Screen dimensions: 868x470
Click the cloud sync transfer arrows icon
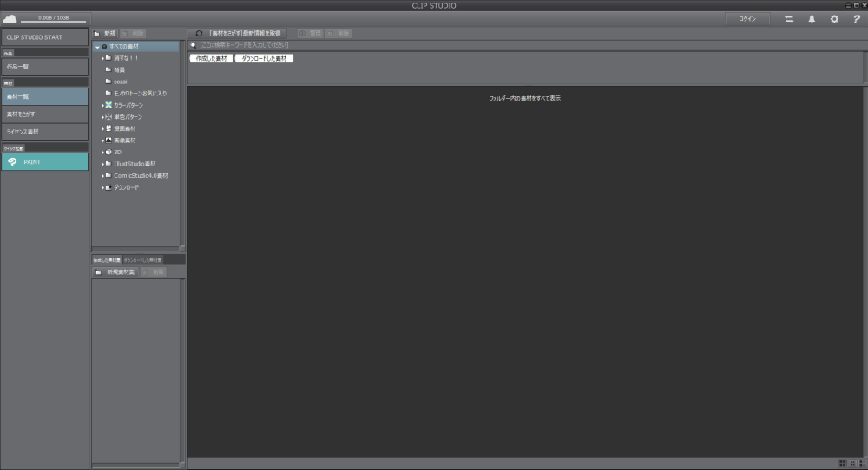789,19
